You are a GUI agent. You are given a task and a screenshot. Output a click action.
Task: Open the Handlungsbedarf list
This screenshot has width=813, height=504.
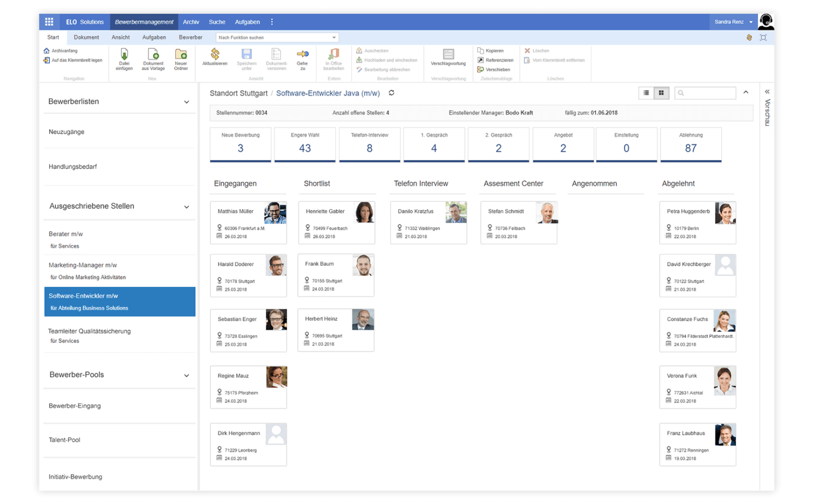(x=119, y=167)
